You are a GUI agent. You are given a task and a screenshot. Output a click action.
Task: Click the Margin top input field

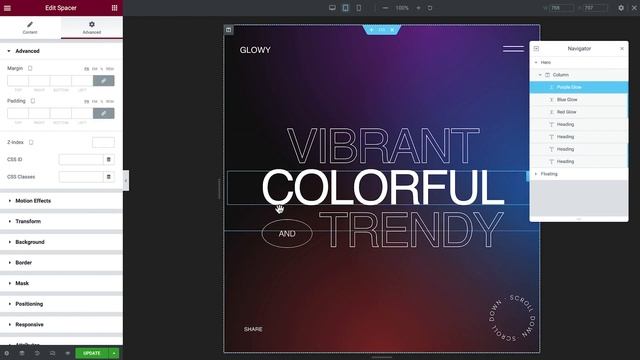click(x=18, y=81)
